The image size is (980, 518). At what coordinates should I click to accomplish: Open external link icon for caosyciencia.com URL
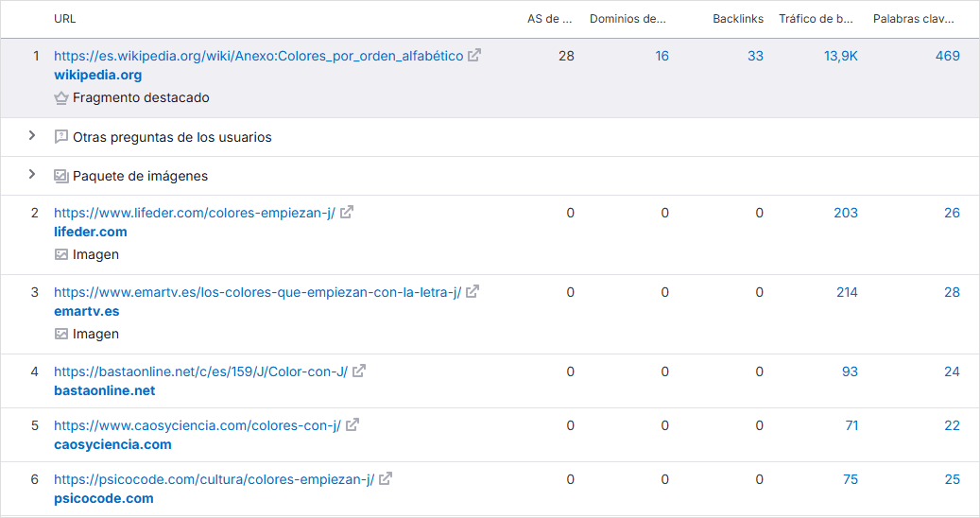tap(352, 425)
